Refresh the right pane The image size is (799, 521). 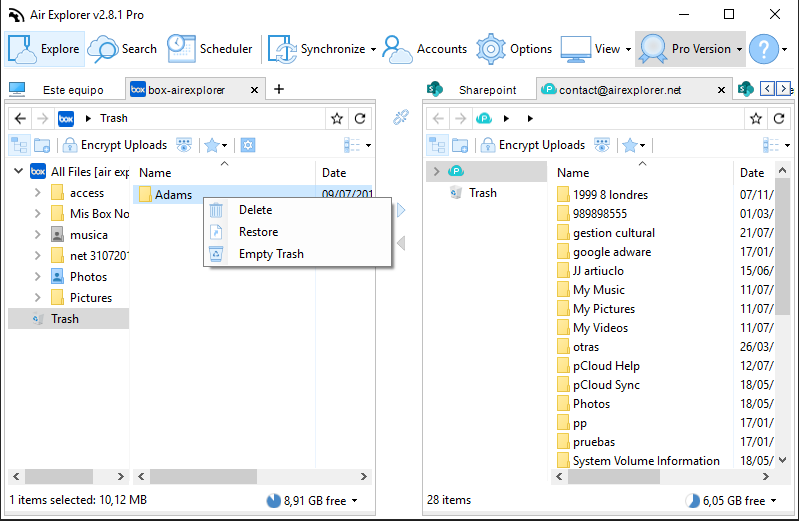point(779,119)
